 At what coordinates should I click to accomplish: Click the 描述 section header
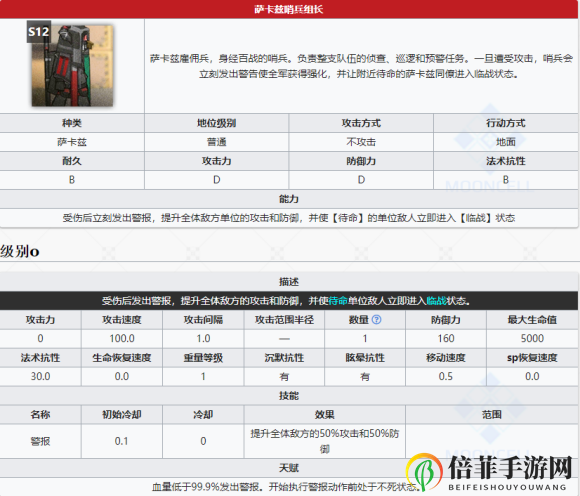pyautogui.click(x=289, y=282)
